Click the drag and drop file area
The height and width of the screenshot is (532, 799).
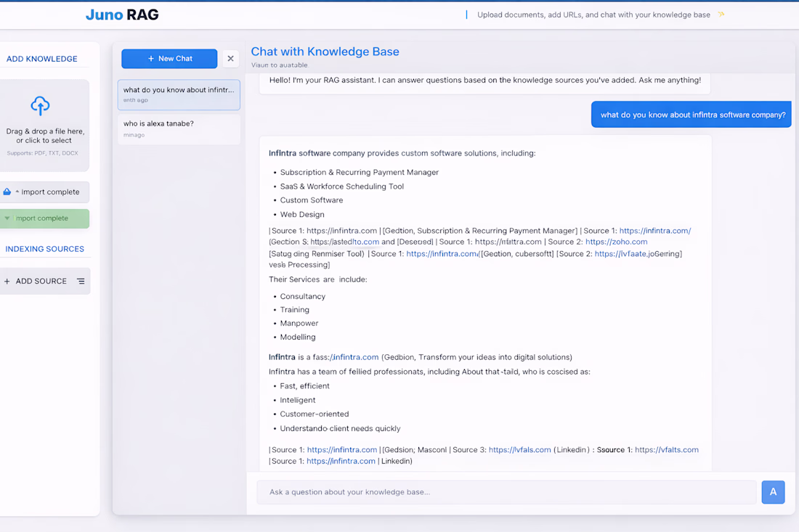pyautogui.click(x=44, y=125)
